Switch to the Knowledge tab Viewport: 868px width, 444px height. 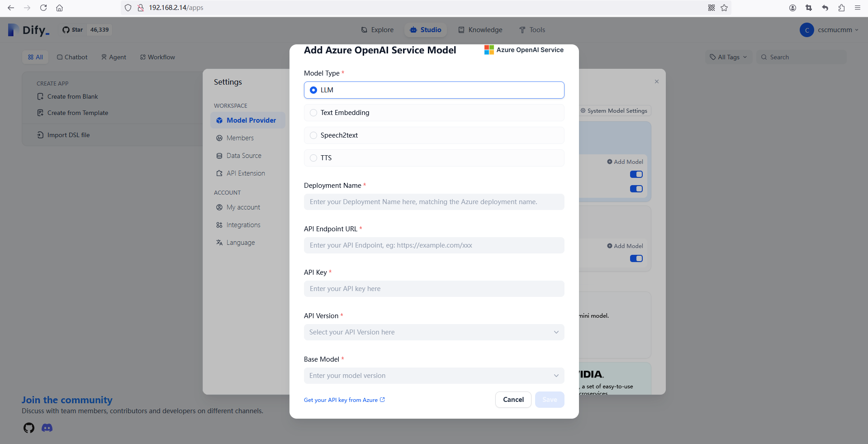[x=480, y=30]
